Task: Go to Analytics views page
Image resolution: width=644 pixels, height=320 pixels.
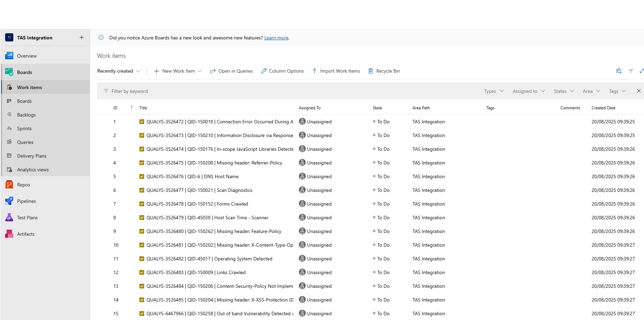Action: coord(46,170)
